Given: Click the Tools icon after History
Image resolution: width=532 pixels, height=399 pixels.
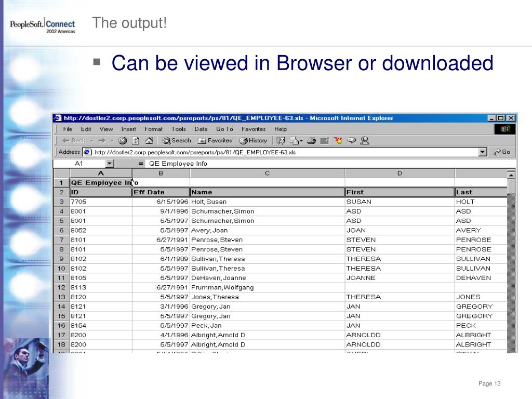Looking at the screenshot, I should tap(281, 140).
